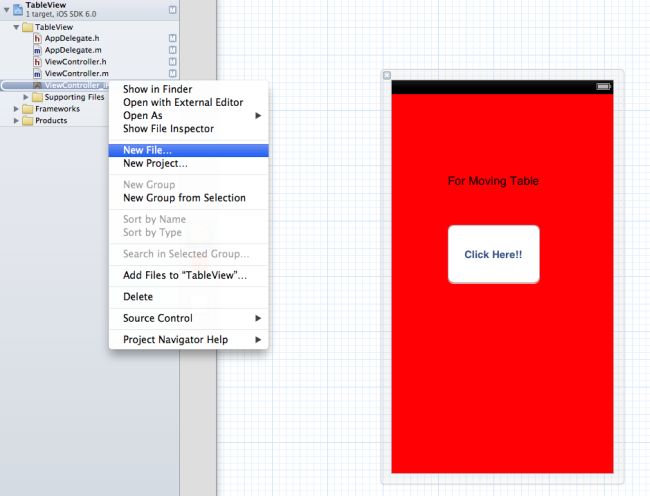650x496 pixels.
Task: Expand the Supporting Files group
Action: click(26, 97)
